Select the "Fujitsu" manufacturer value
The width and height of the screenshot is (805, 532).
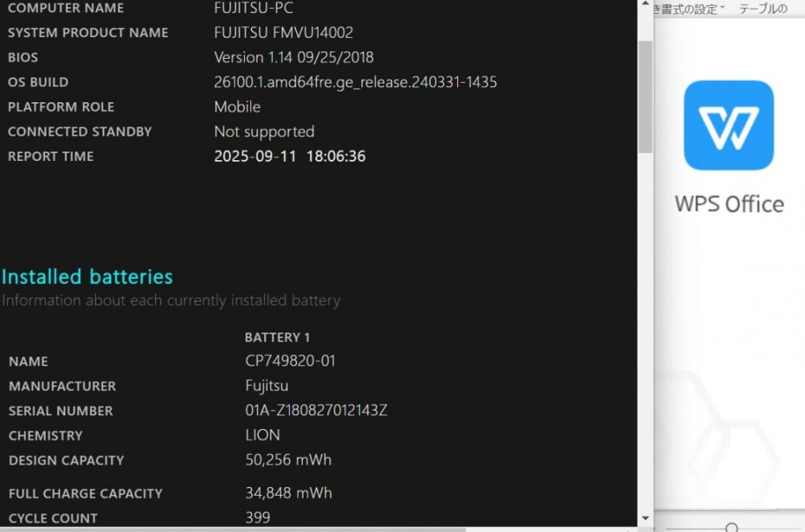coord(266,386)
